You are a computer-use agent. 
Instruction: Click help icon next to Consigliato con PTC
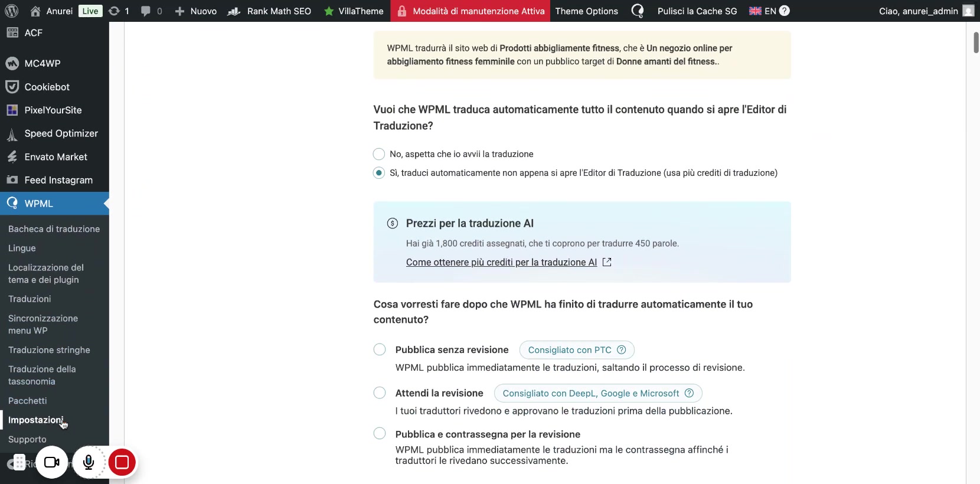621,350
